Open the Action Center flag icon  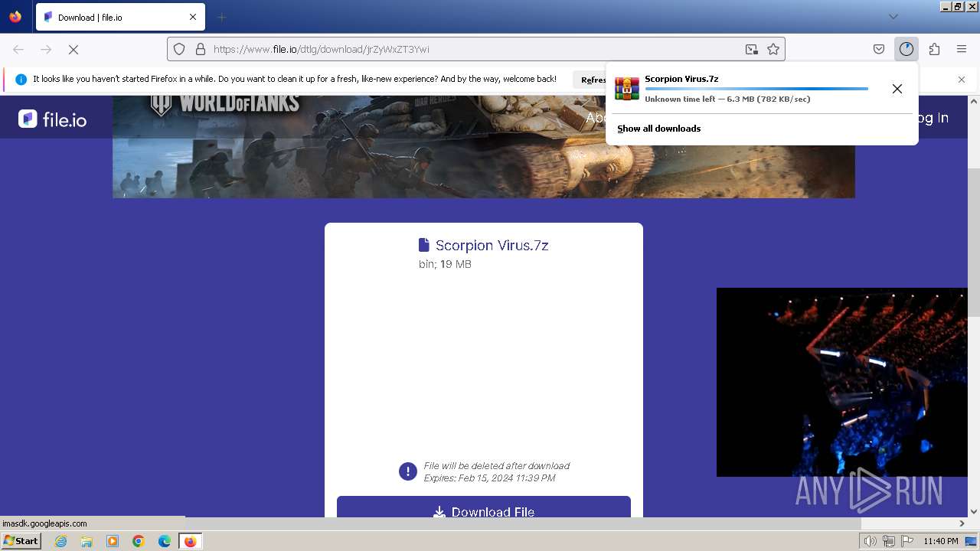(x=907, y=541)
